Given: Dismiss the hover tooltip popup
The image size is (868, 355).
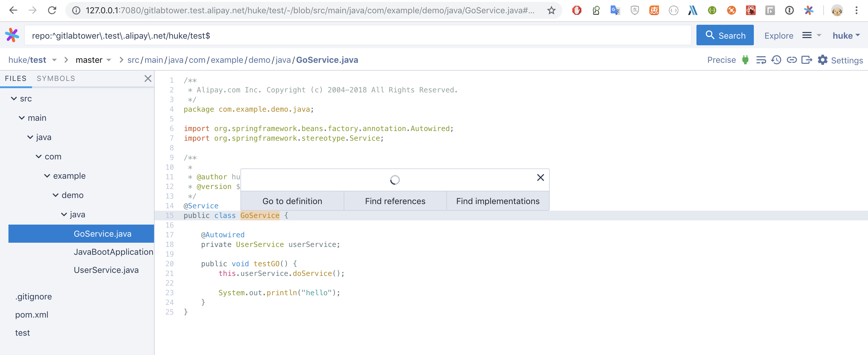Looking at the screenshot, I should coord(541,177).
